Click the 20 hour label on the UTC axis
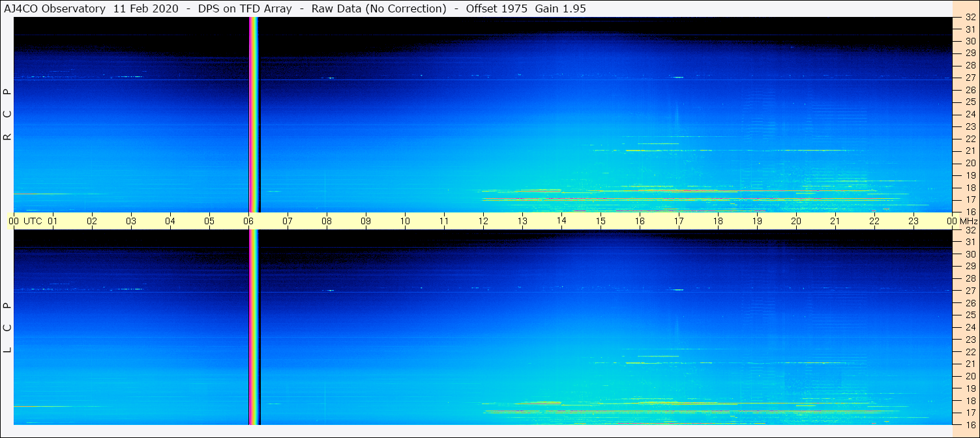This screenshot has width=980, height=438. (796, 221)
